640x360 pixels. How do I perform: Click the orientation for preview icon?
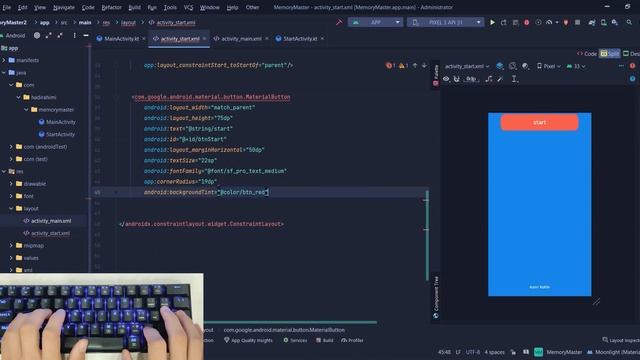coord(513,66)
